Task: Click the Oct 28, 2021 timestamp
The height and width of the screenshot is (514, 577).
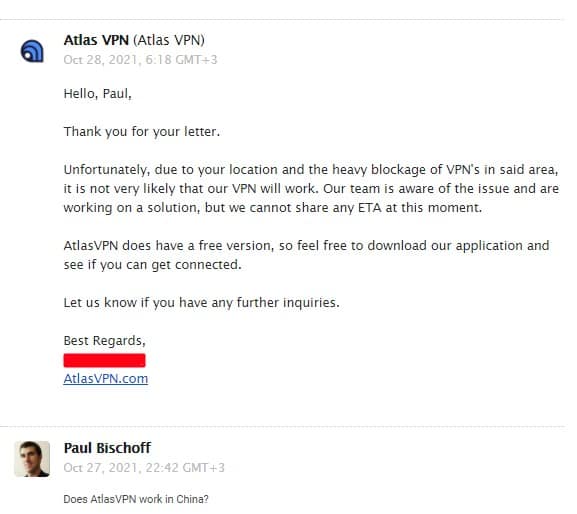Action: pos(140,60)
